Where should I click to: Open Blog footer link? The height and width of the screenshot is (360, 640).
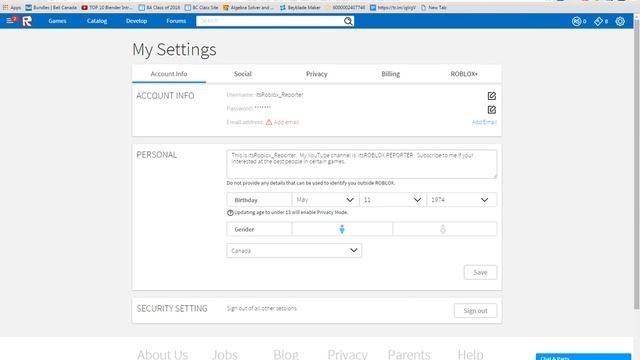[x=286, y=354]
